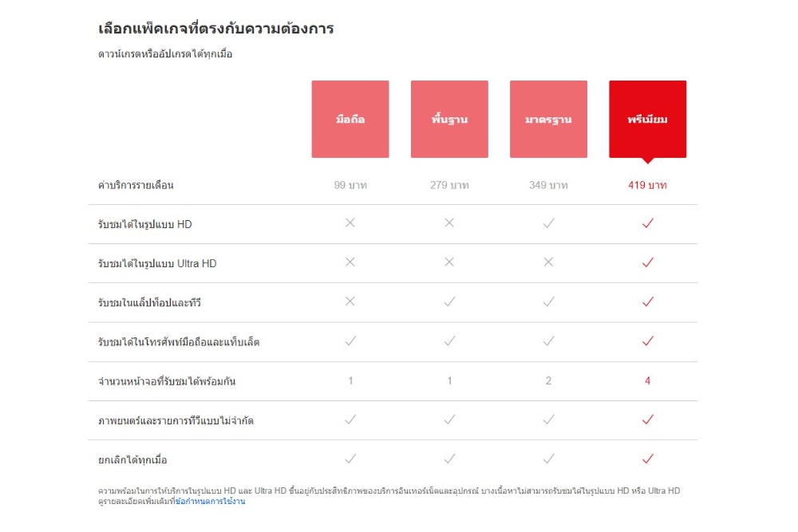Toggle laptop and TV viewing for มาตรฐาน
Screen dimensions: 798x532
[548, 301]
